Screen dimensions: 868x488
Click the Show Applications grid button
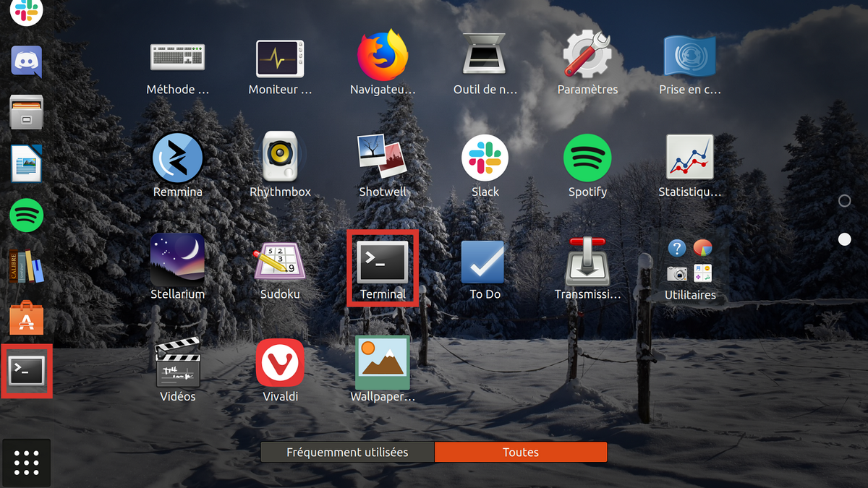[27, 463]
